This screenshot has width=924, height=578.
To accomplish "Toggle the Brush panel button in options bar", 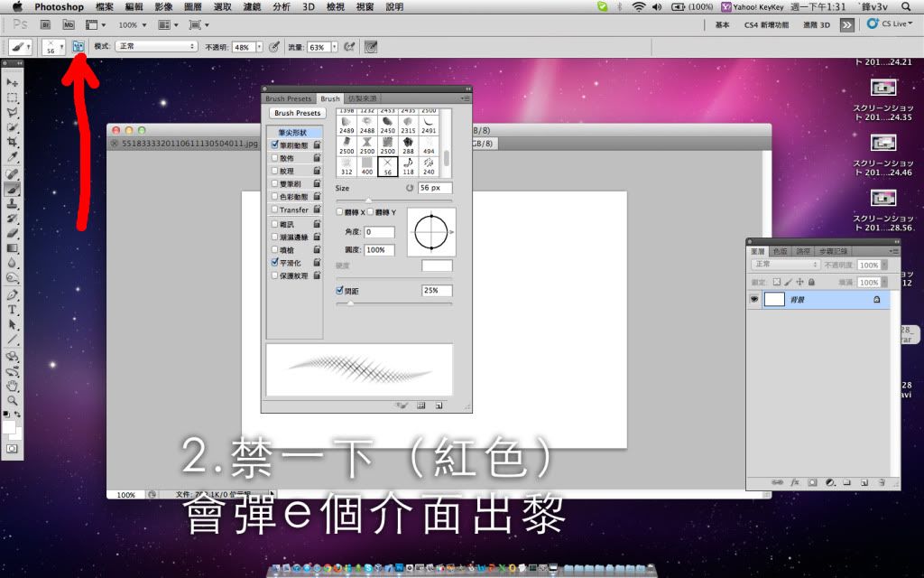I will click(x=79, y=46).
